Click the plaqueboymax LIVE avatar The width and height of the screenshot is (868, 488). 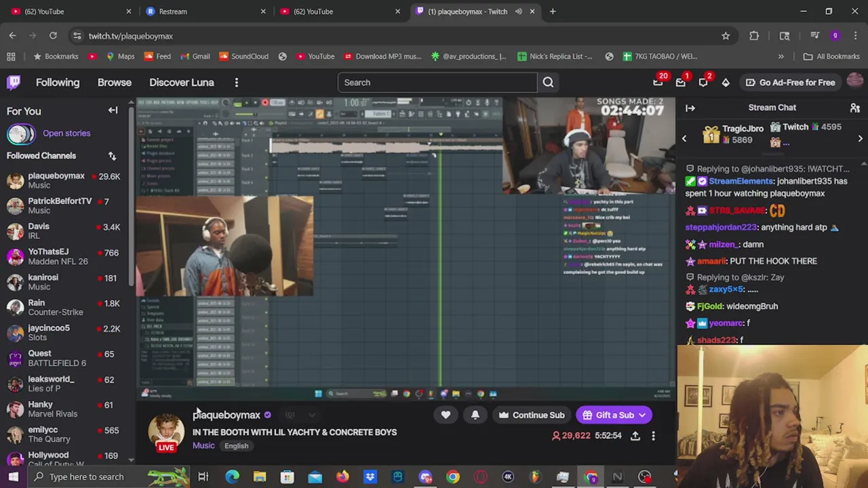click(x=166, y=432)
